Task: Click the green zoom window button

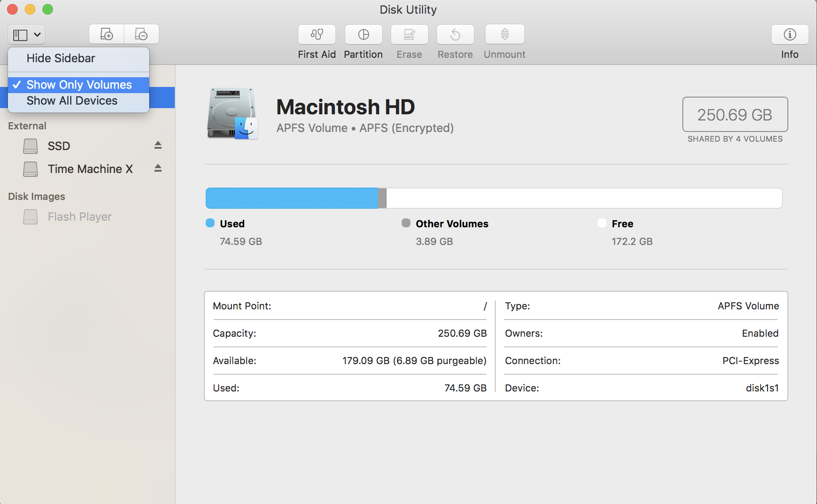Action: point(48,9)
